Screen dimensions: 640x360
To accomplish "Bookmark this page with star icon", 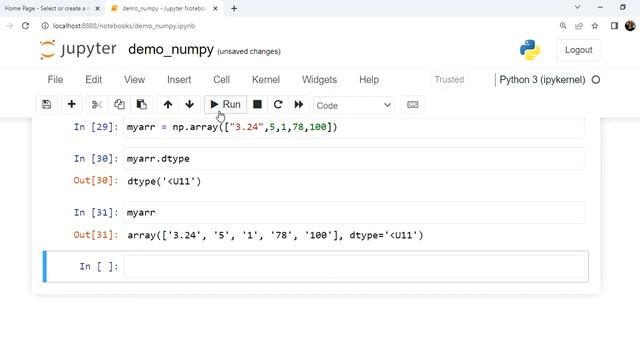I will 595,26.
